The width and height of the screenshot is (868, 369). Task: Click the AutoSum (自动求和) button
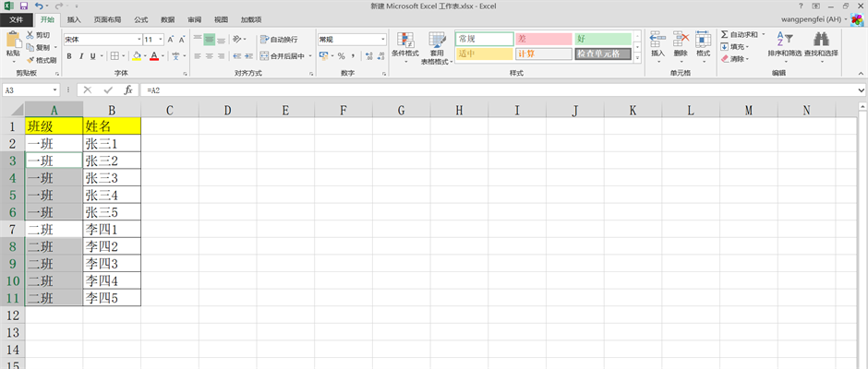pos(739,34)
